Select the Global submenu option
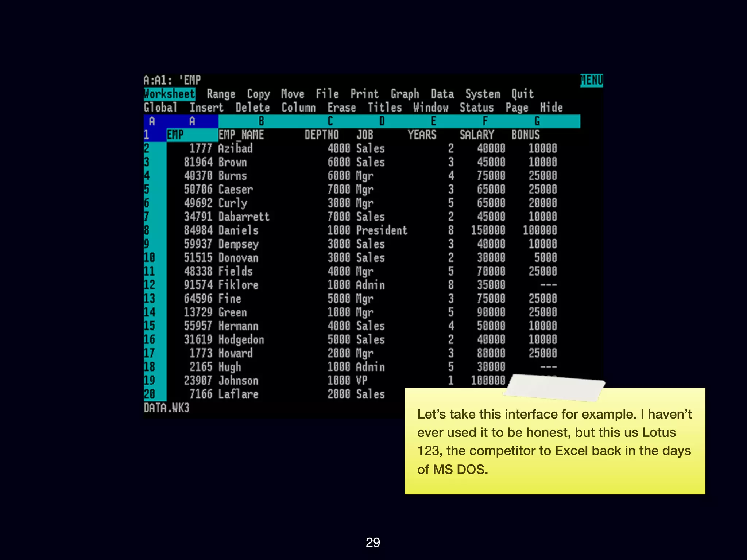This screenshot has height=560, width=747. [160, 108]
